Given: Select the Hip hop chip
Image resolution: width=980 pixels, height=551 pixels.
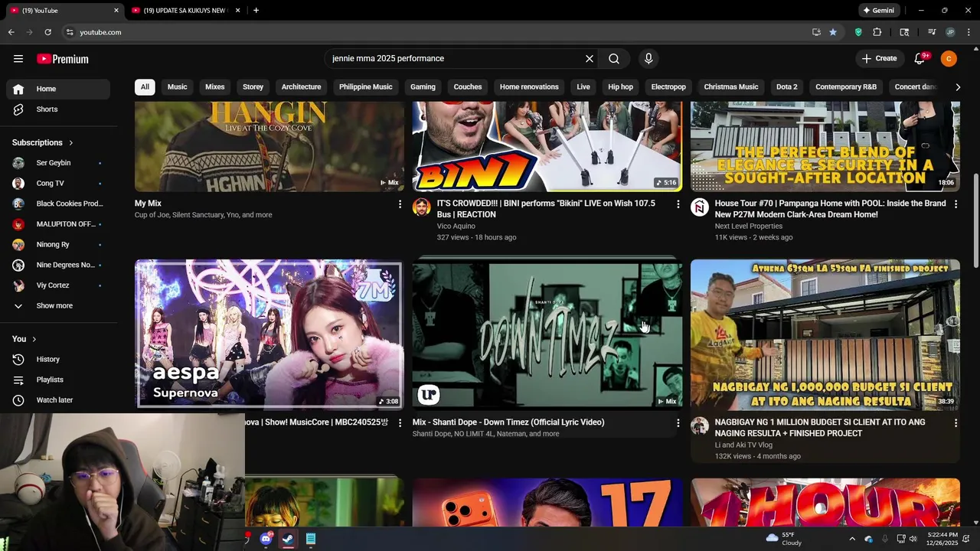Looking at the screenshot, I should click(x=620, y=87).
